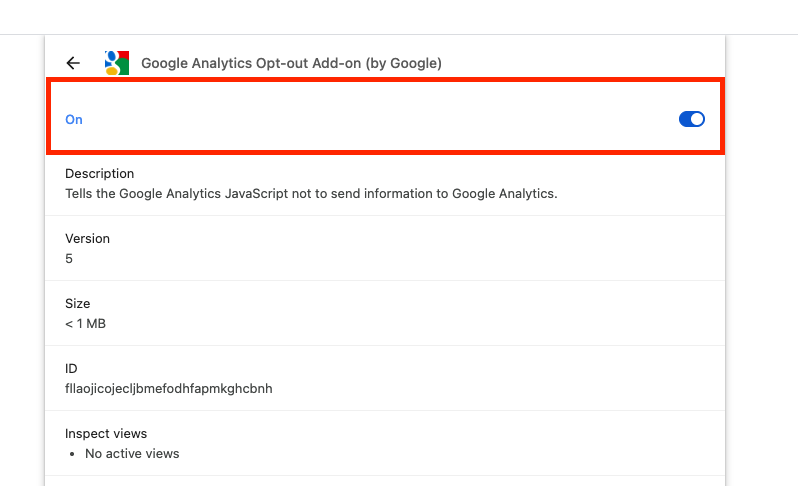
Task: Select the Description heading
Action: (x=100, y=174)
